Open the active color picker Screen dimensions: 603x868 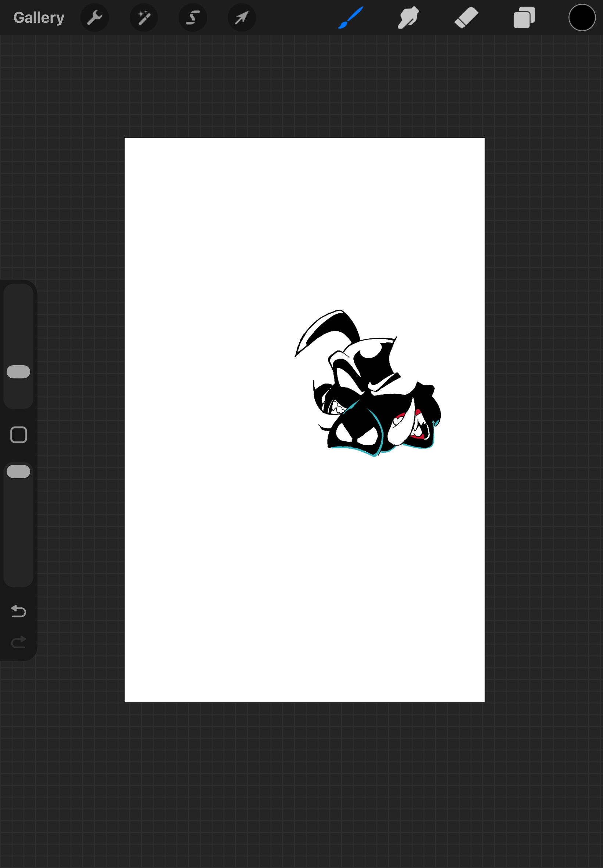coord(582,18)
